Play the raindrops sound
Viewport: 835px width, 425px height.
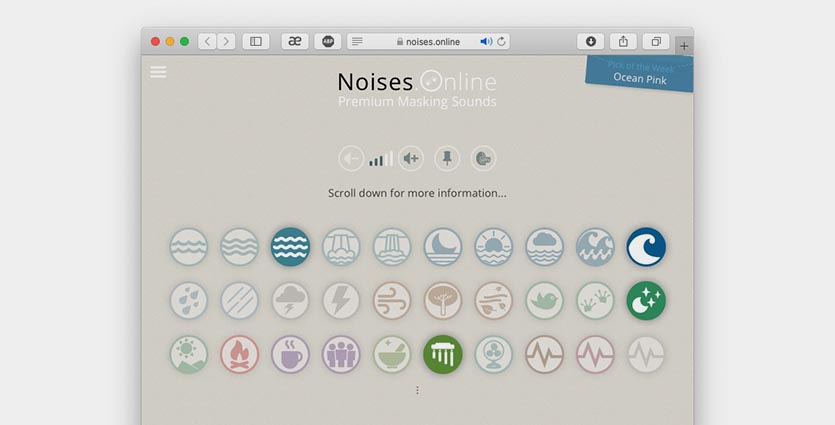(x=189, y=301)
